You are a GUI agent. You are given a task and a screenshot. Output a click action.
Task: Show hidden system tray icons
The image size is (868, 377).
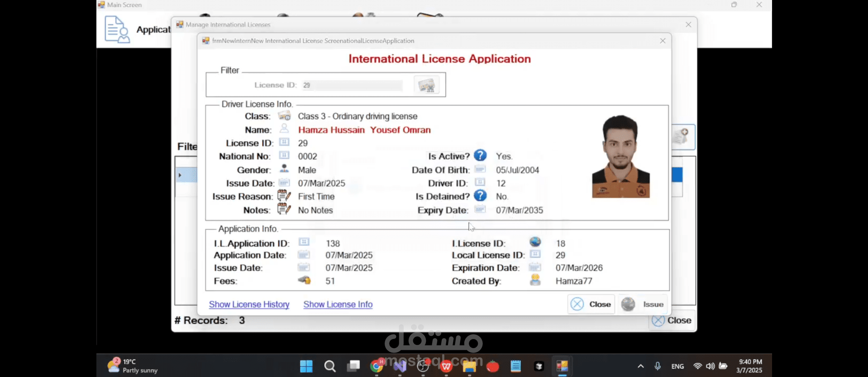click(x=641, y=366)
